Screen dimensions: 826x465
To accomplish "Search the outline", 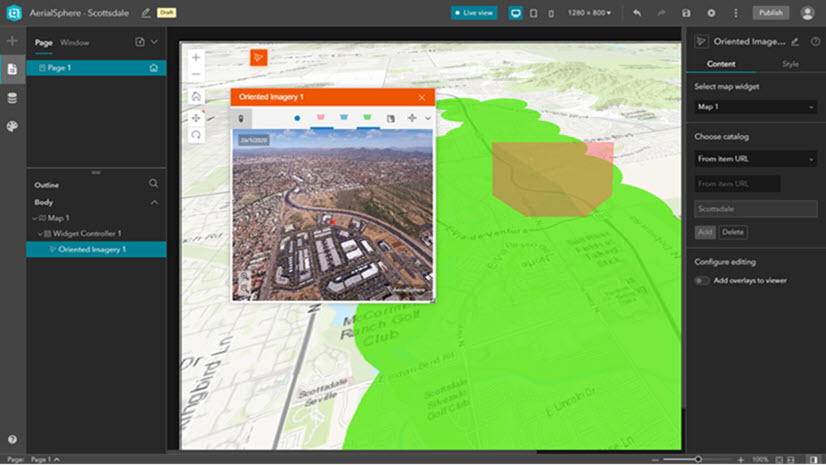I will (x=153, y=183).
